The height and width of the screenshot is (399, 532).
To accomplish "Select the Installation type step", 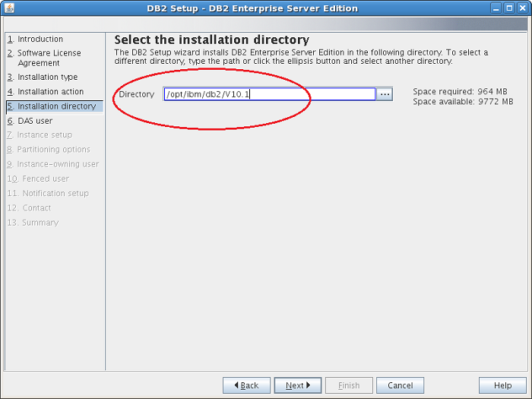I will [47, 77].
